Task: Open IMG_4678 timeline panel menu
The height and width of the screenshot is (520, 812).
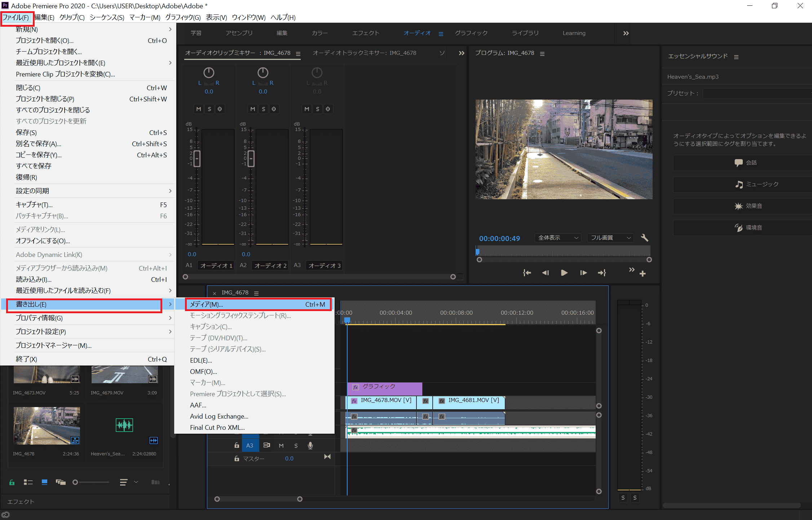Action: point(256,293)
